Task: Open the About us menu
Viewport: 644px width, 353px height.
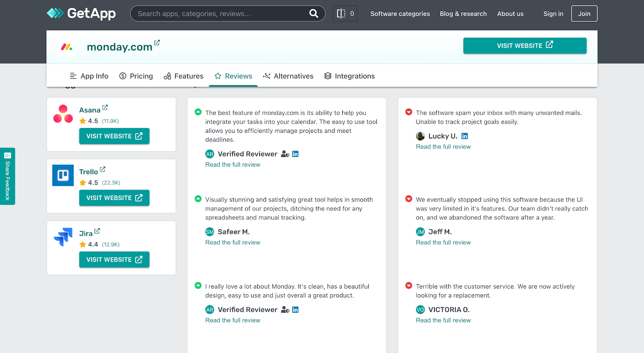Action: [510, 14]
